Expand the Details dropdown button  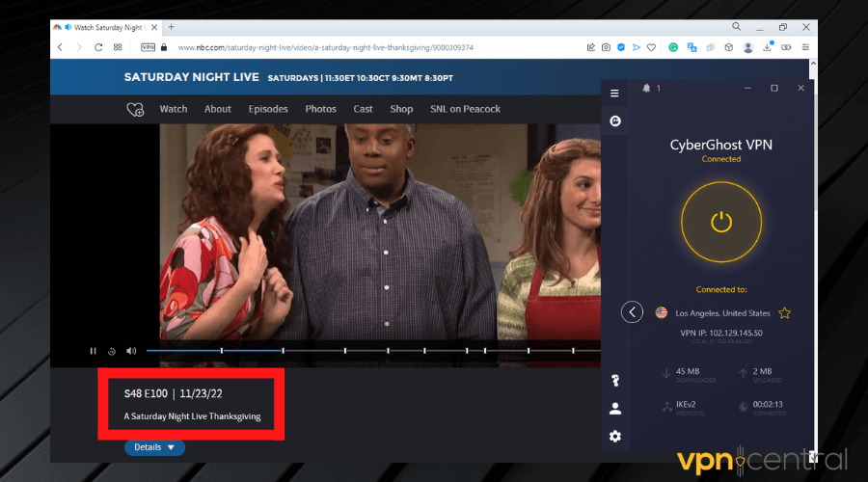154,447
